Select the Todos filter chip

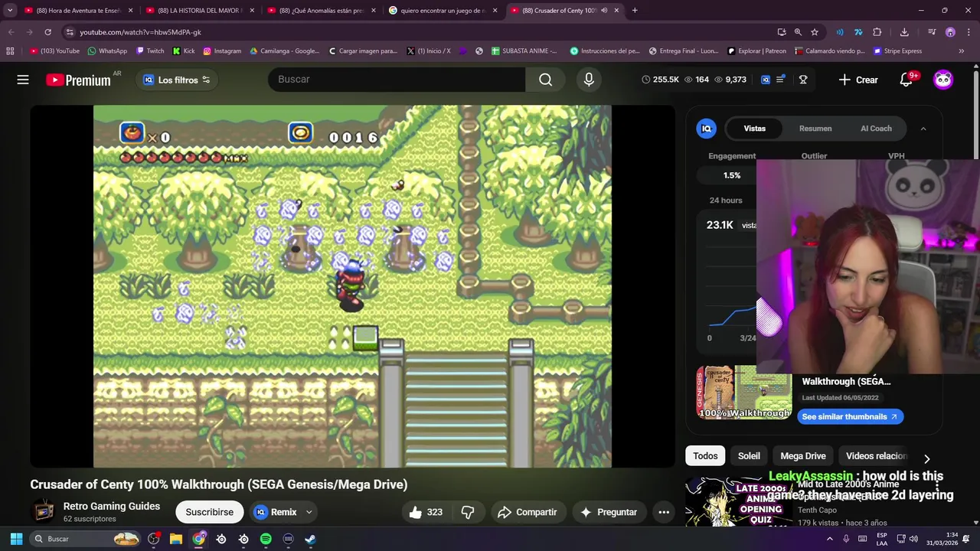(x=705, y=456)
